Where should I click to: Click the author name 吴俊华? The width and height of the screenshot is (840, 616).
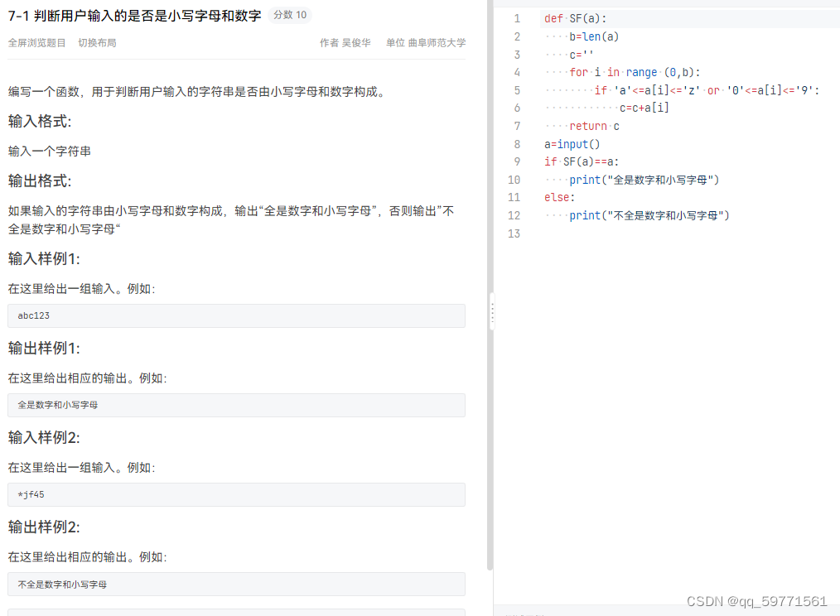coord(354,44)
